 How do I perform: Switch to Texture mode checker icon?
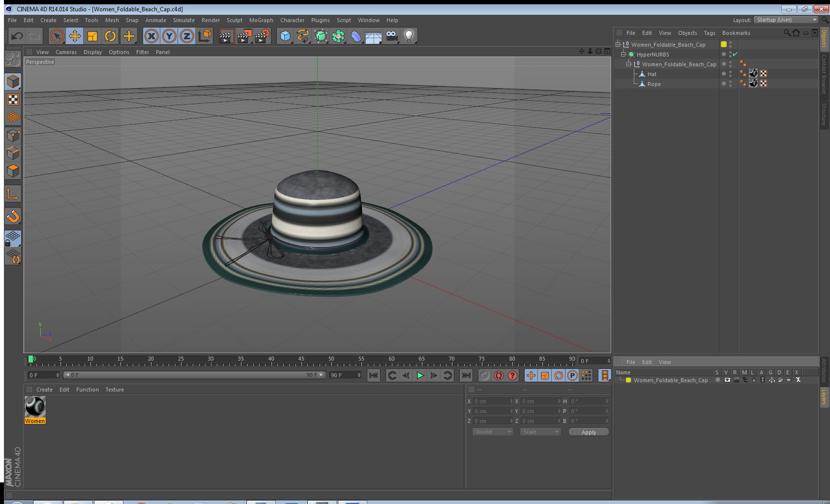(x=13, y=100)
